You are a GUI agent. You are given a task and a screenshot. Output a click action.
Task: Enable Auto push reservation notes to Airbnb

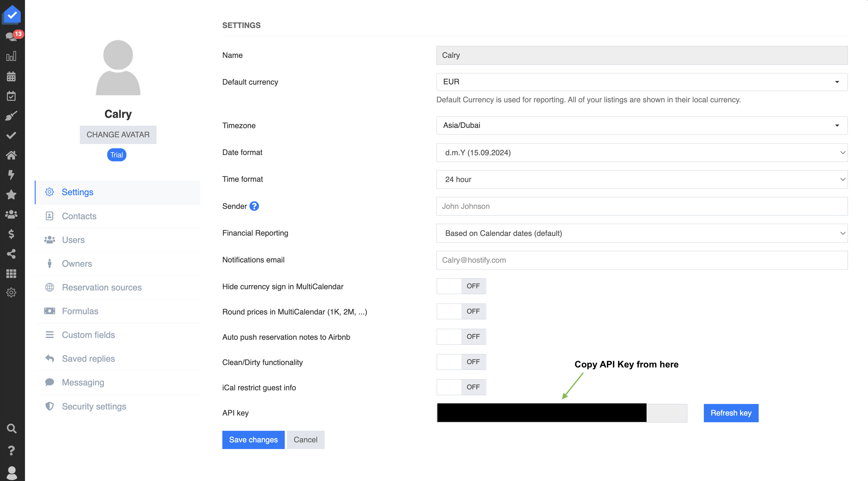point(461,336)
